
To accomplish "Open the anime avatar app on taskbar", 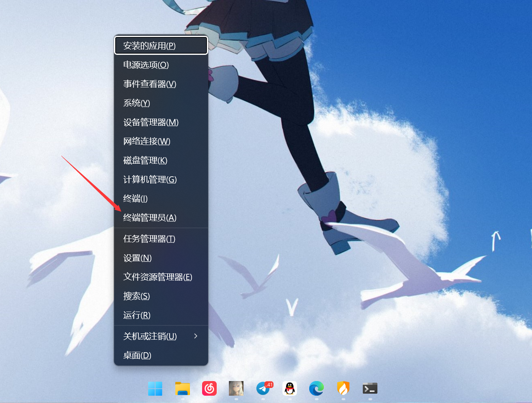I will 236,389.
